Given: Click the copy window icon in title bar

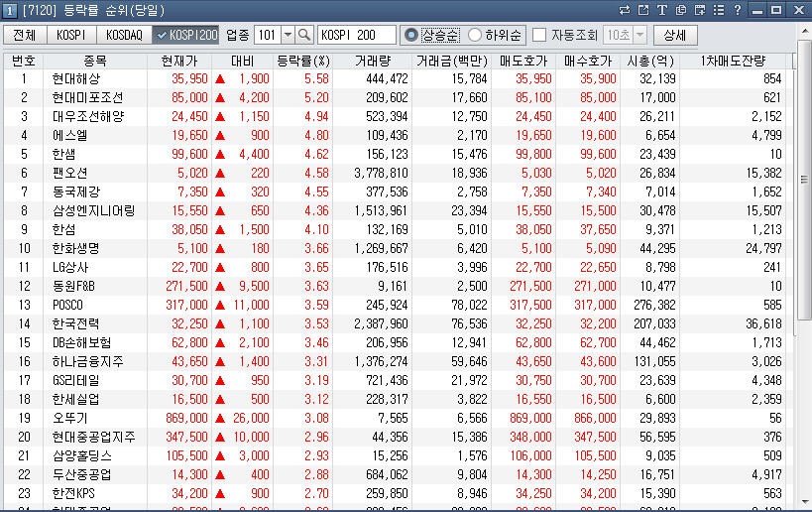Looking at the screenshot, I should coord(680,10).
